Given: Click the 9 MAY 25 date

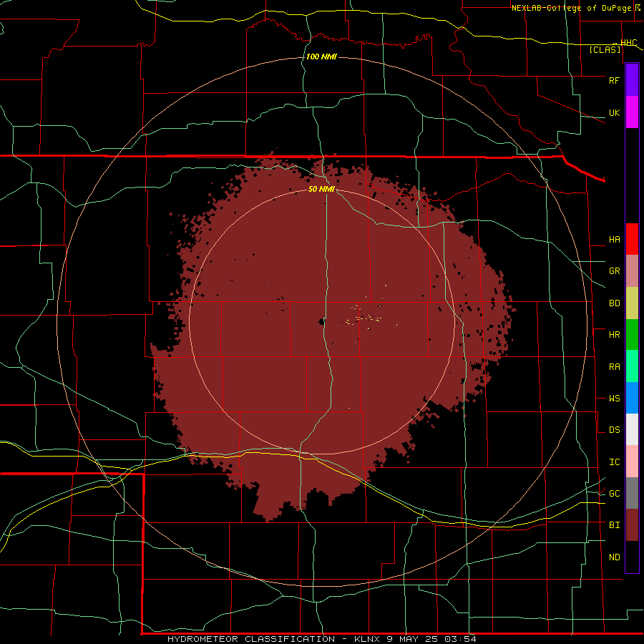Looking at the screenshot, I should pyautogui.click(x=414, y=639).
